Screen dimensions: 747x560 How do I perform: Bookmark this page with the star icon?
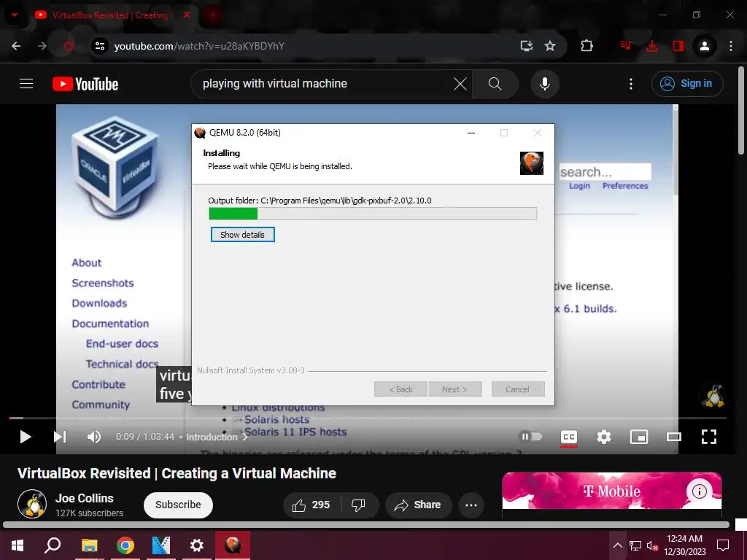550,46
